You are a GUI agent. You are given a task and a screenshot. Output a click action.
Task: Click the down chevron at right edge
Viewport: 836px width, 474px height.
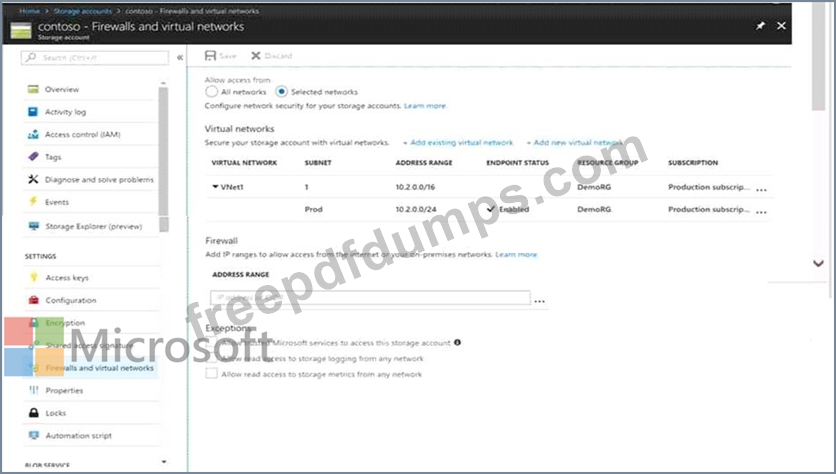click(x=818, y=263)
